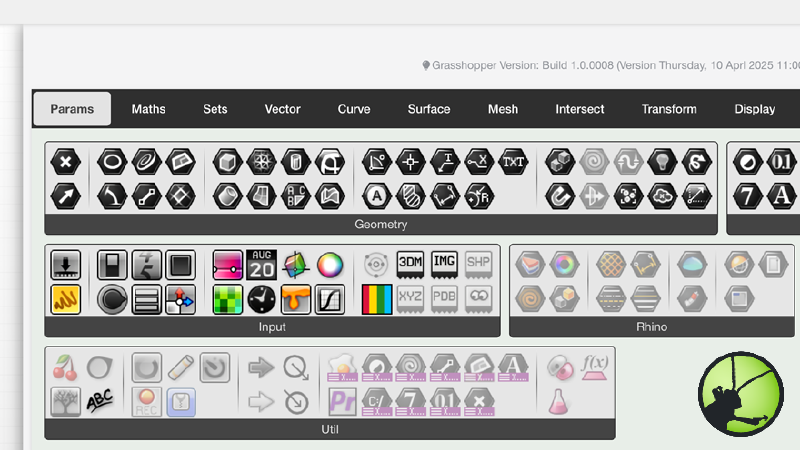Click the Geometry panel label
The image size is (800, 450).
(381, 224)
